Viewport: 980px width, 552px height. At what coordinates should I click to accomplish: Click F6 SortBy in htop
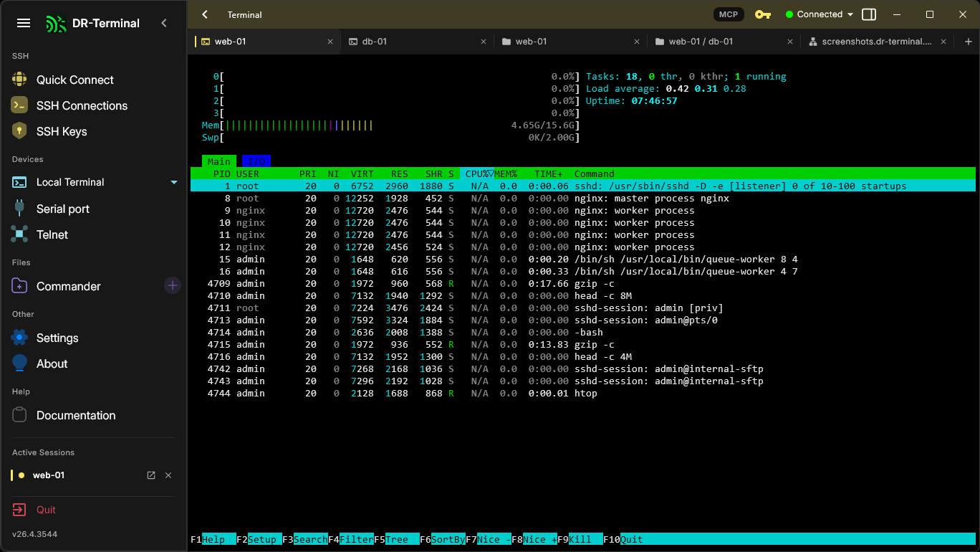[x=443, y=539]
